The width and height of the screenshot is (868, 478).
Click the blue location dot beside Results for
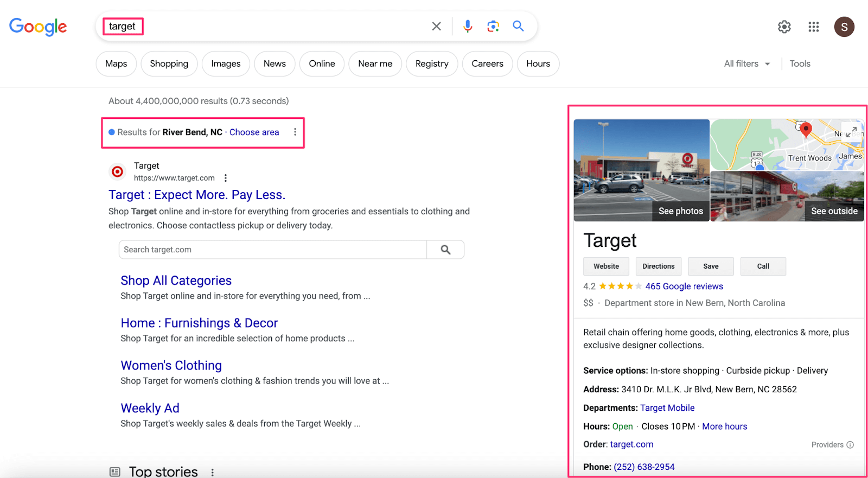[112, 132]
